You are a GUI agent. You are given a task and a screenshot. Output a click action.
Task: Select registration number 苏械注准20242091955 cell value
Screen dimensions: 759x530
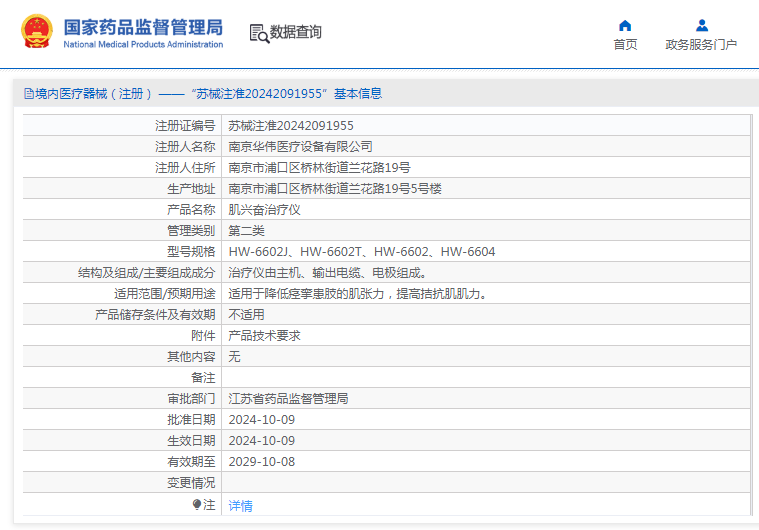(291, 126)
